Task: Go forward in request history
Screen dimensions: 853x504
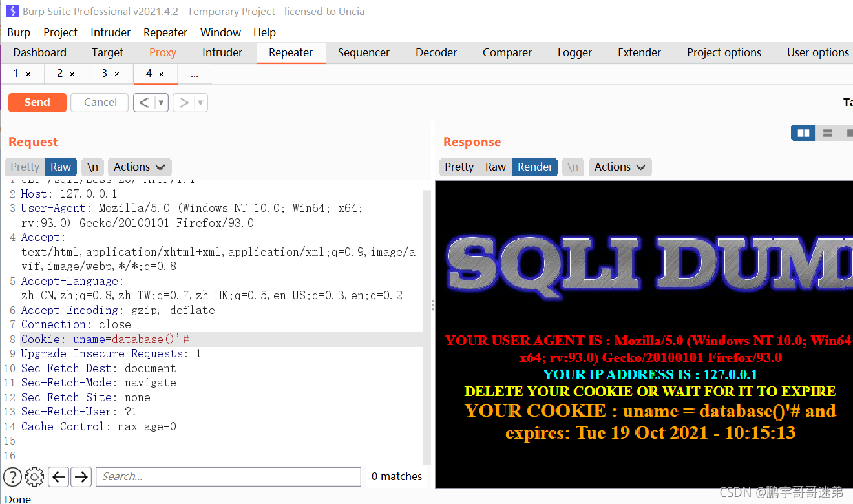Action: (x=184, y=102)
